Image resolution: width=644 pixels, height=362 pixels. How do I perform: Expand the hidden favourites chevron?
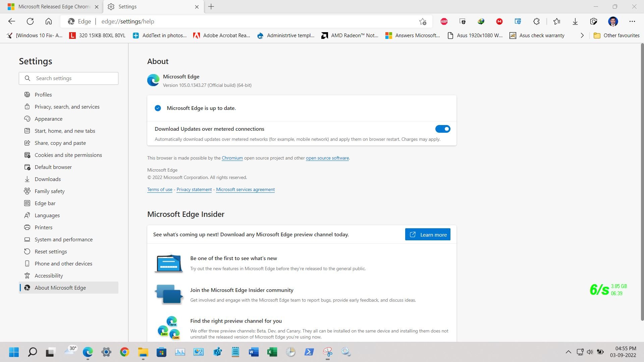pyautogui.click(x=582, y=36)
